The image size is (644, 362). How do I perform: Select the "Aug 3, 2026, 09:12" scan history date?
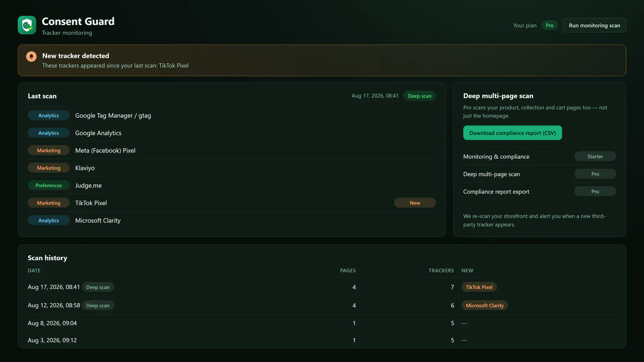(x=52, y=340)
